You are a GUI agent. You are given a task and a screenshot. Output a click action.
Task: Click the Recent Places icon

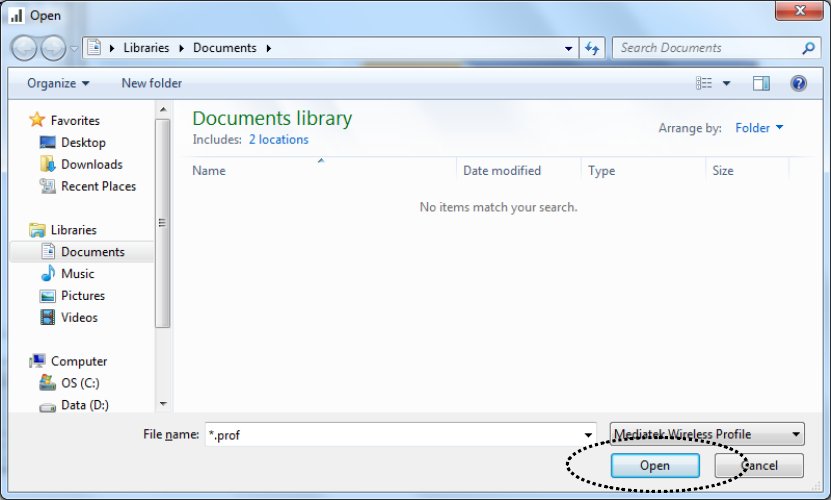tap(48, 186)
